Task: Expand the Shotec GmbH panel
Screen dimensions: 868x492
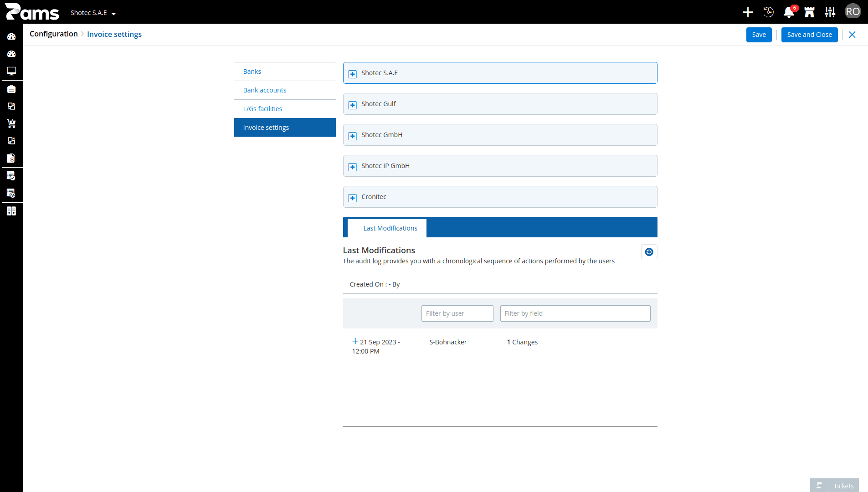Action: (353, 136)
